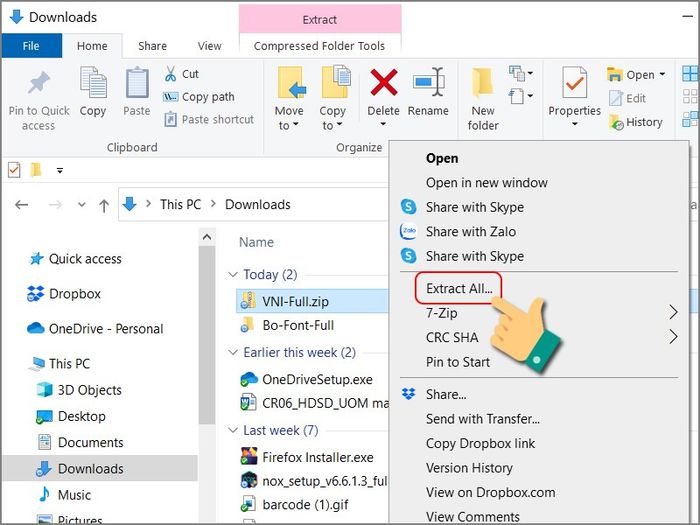Choose Extract All... in context menu
Screen dimensions: 700x525
458,288
